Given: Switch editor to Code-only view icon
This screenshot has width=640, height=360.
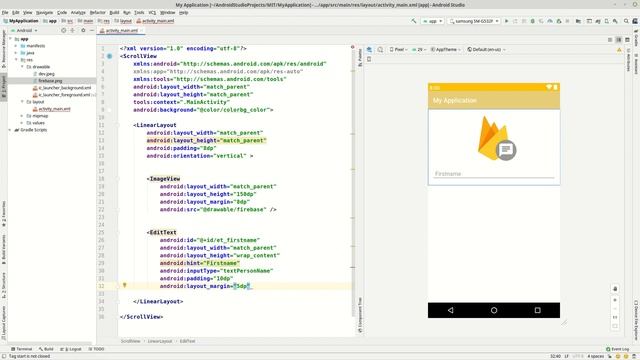Looking at the screenshot, I should [x=610, y=40].
